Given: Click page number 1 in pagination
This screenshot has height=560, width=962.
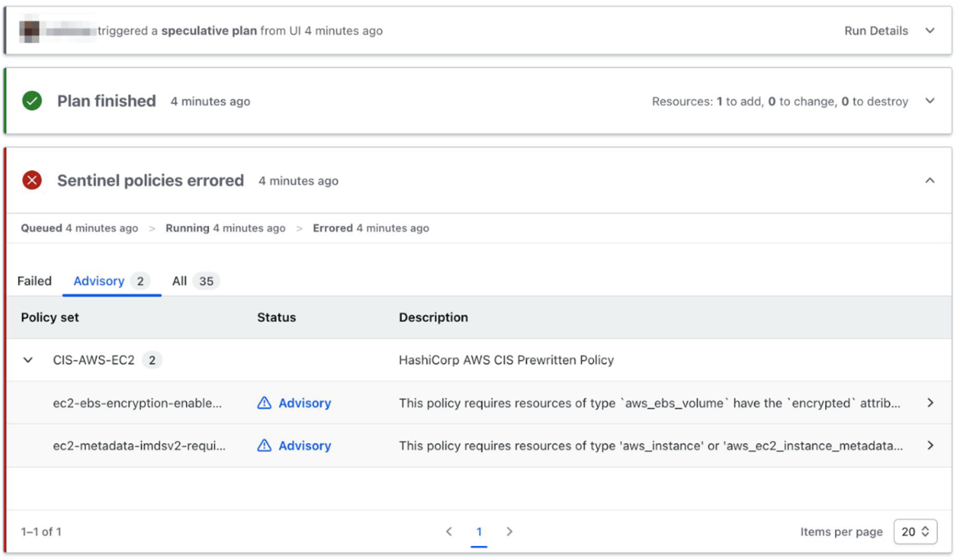Looking at the screenshot, I should point(479,532).
